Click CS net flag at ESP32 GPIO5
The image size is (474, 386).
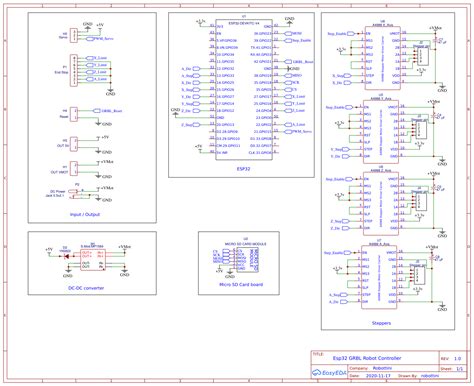[x=290, y=89]
